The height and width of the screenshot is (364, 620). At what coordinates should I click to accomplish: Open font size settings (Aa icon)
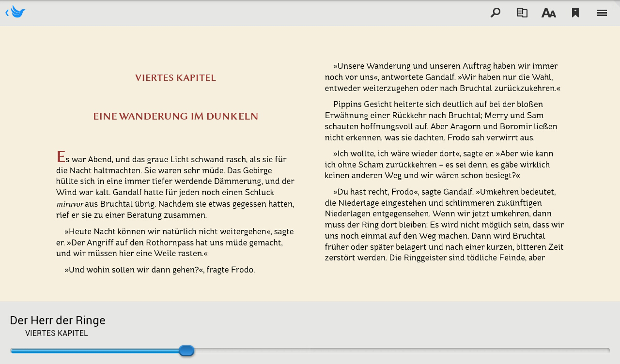[x=548, y=13]
